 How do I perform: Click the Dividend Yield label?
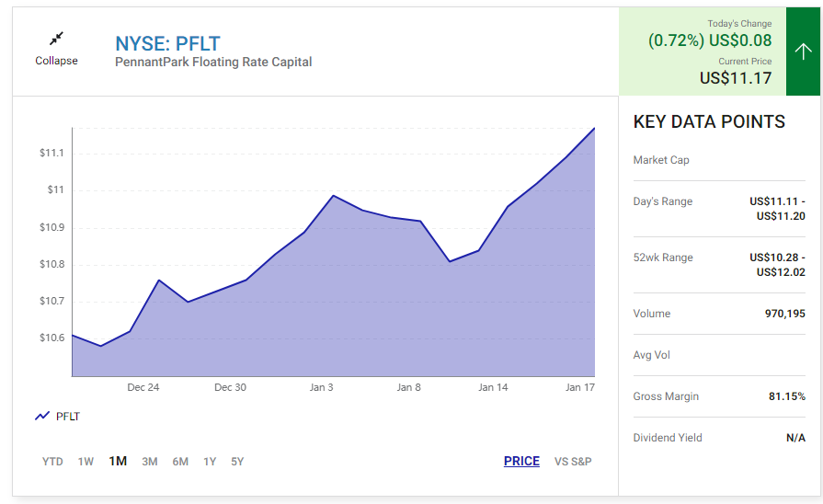coord(667,438)
